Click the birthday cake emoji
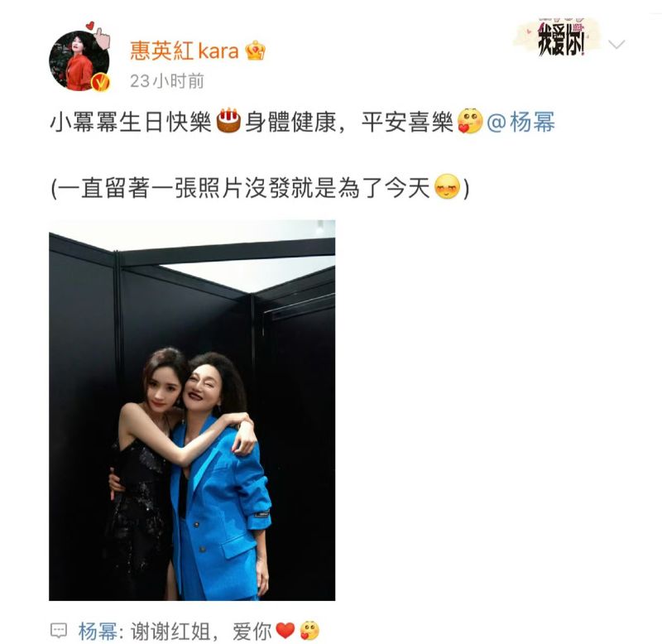The width and height of the screenshot is (662, 644). point(228,121)
